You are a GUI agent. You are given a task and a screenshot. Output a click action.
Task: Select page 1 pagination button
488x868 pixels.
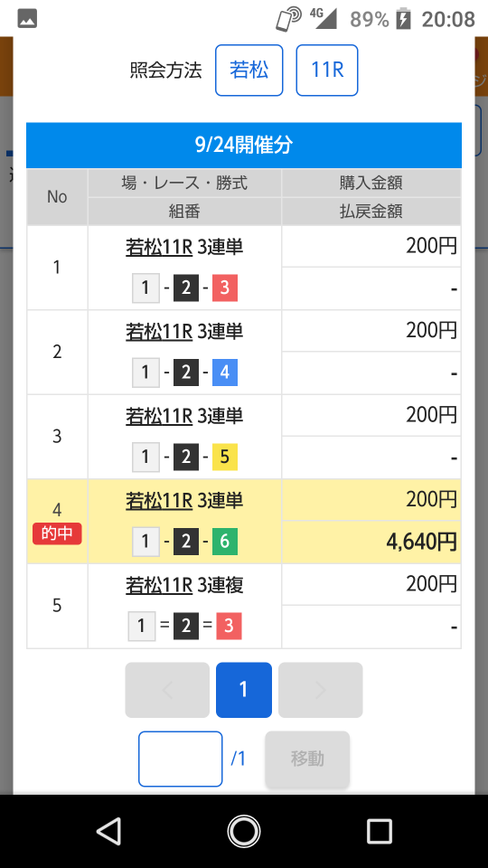pyautogui.click(x=244, y=690)
